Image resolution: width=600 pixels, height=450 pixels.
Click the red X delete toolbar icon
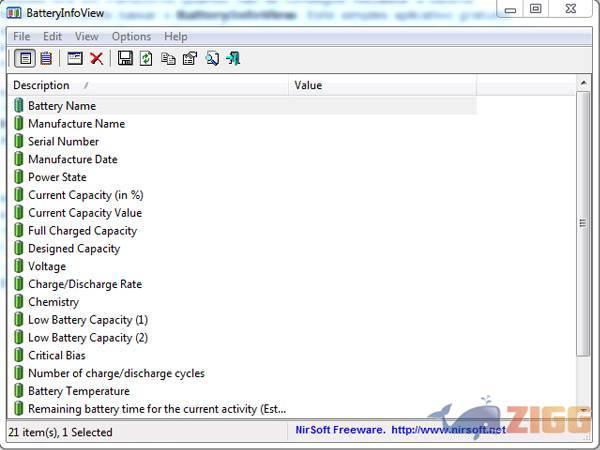(97, 58)
